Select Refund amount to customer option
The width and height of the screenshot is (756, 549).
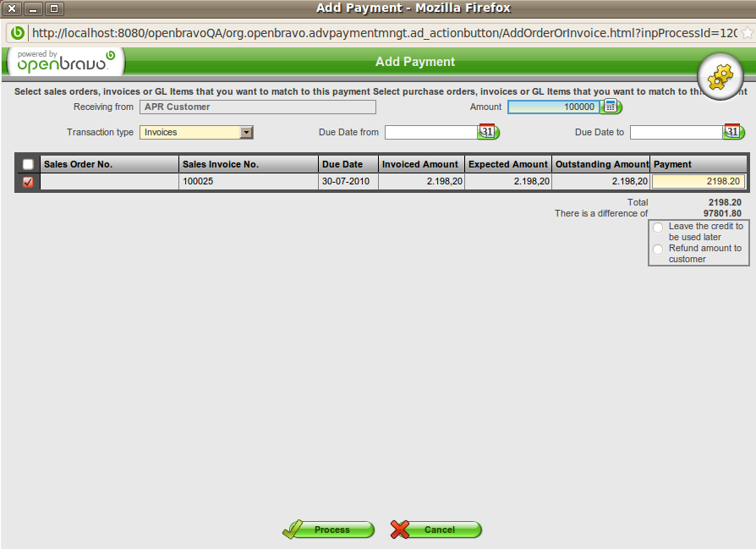tap(658, 250)
